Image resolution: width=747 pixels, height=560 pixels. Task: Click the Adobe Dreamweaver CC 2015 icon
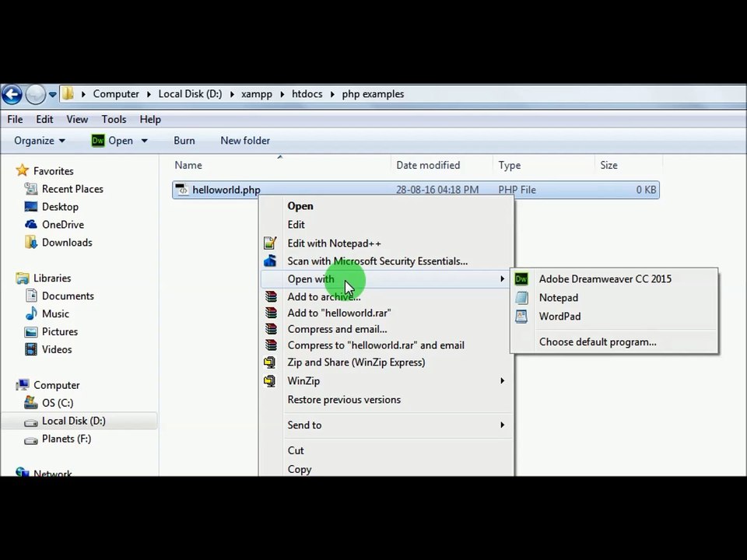(521, 278)
